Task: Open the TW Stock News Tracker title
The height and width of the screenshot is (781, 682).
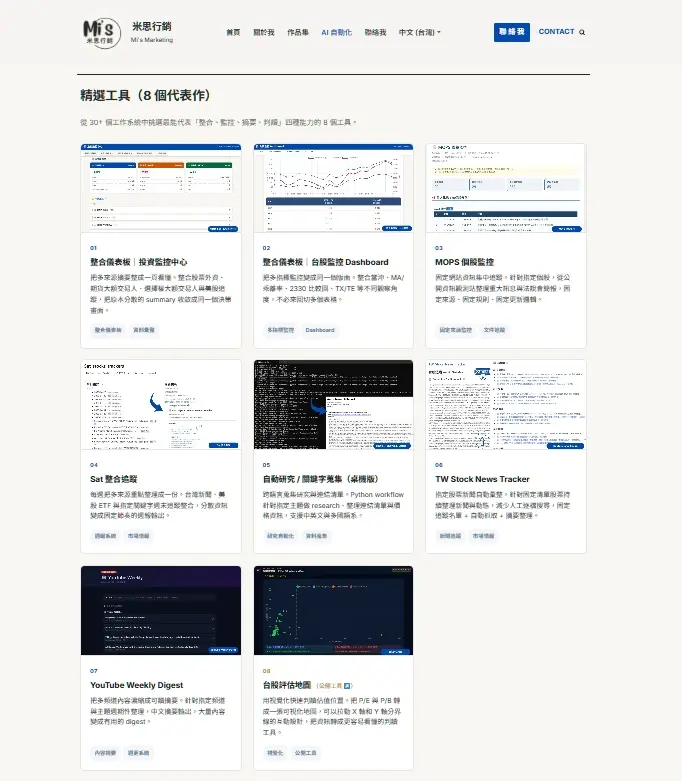Action: [x=481, y=479]
